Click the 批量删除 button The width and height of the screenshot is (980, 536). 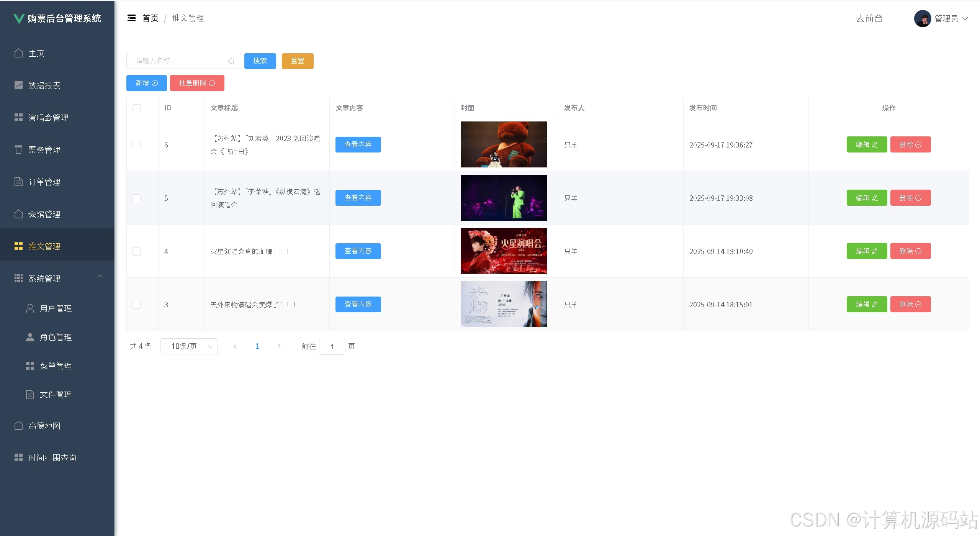pyautogui.click(x=197, y=83)
